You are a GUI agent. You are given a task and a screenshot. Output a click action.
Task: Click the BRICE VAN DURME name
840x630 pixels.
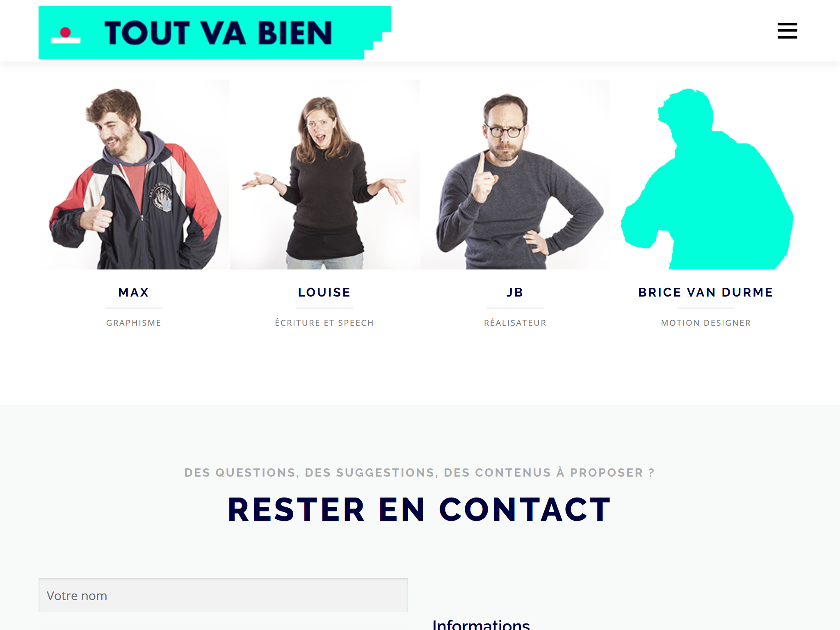click(706, 292)
